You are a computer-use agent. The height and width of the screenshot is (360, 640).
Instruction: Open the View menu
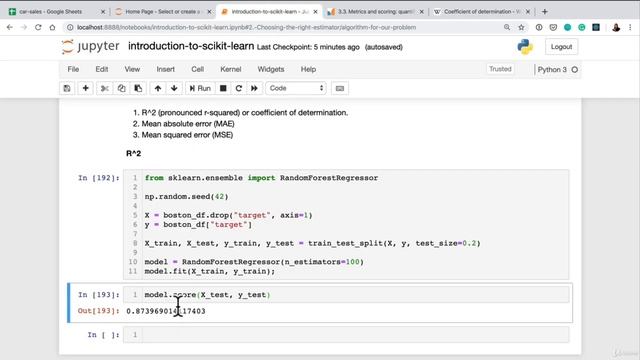pyautogui.click(x=132, y=69)
